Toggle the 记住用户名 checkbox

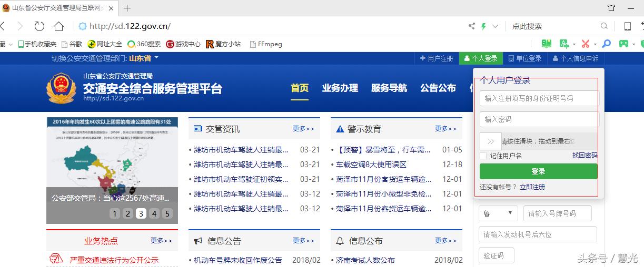click(483, 156)
